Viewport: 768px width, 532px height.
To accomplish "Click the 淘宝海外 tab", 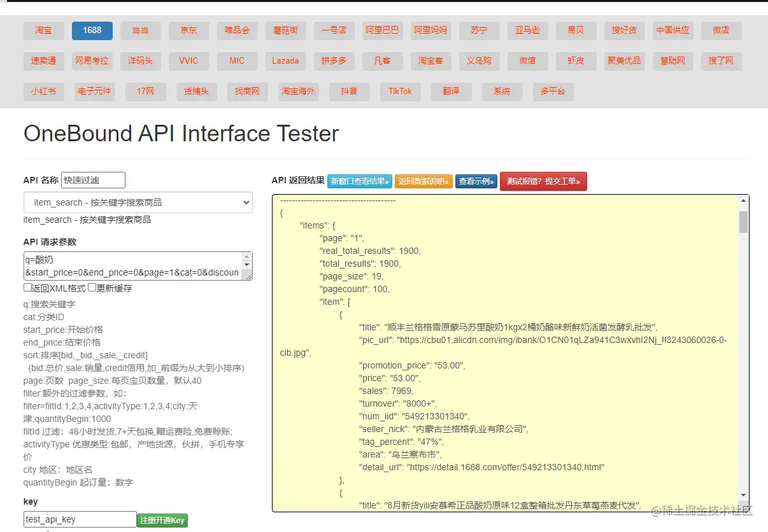I will point(299,92).
